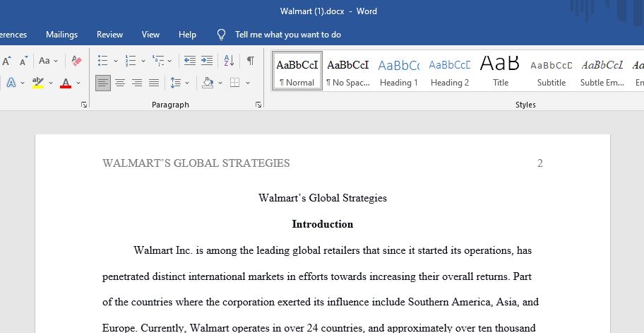Open the Mailings tab
Image resolution: width=644 pixels, height=333 pixels.
(61, 35)
